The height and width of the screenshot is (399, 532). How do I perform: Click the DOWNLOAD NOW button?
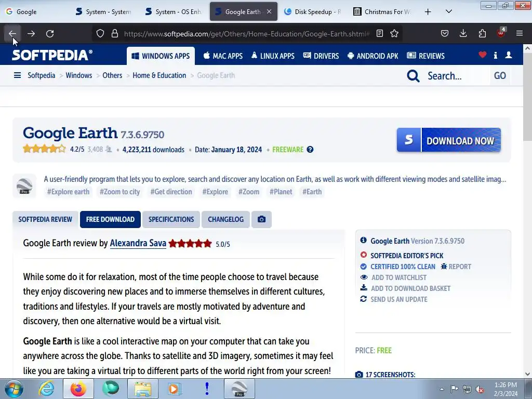click(448, 140)
